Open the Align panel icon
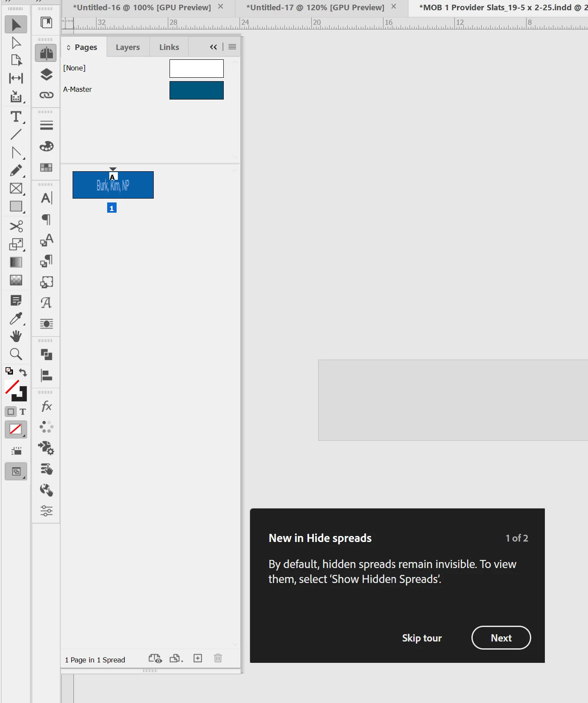The height and width of the screenshot is (703, 588). point(46,375)
